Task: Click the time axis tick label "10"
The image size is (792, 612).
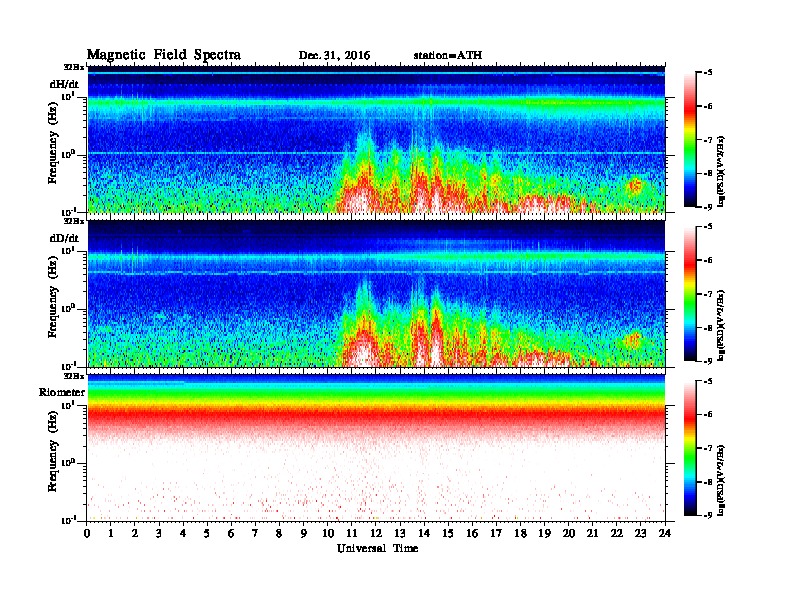Action: click(327, 533)
